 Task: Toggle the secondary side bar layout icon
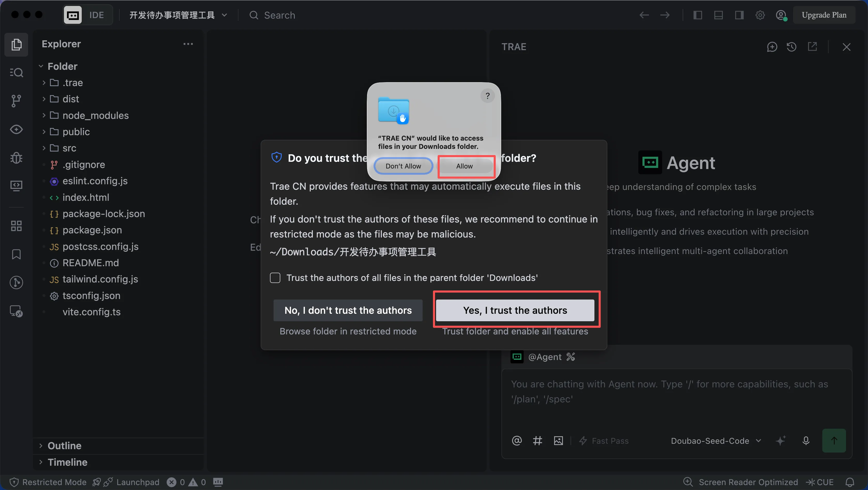pyautogui.click(x=739, y=15)
